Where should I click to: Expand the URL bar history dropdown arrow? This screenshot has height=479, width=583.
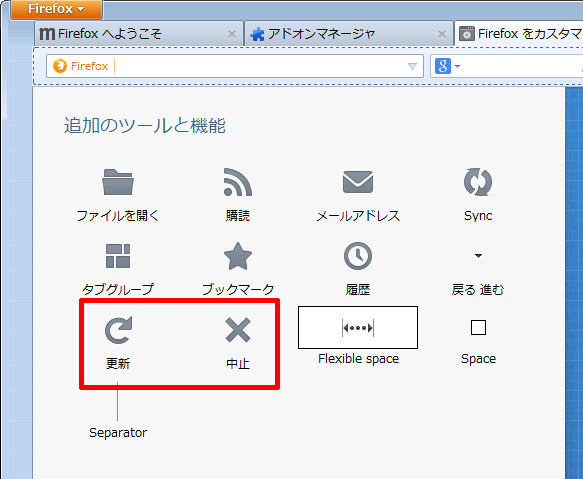click(412, 66)
